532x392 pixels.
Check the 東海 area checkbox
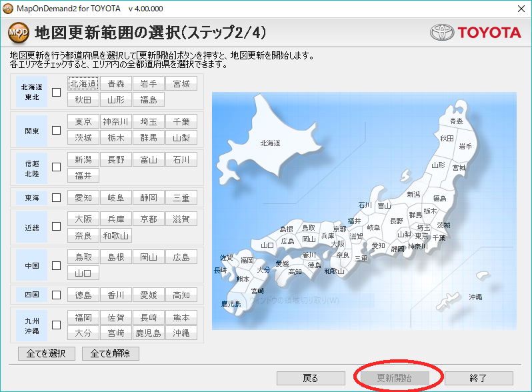(x=56, y=197)
